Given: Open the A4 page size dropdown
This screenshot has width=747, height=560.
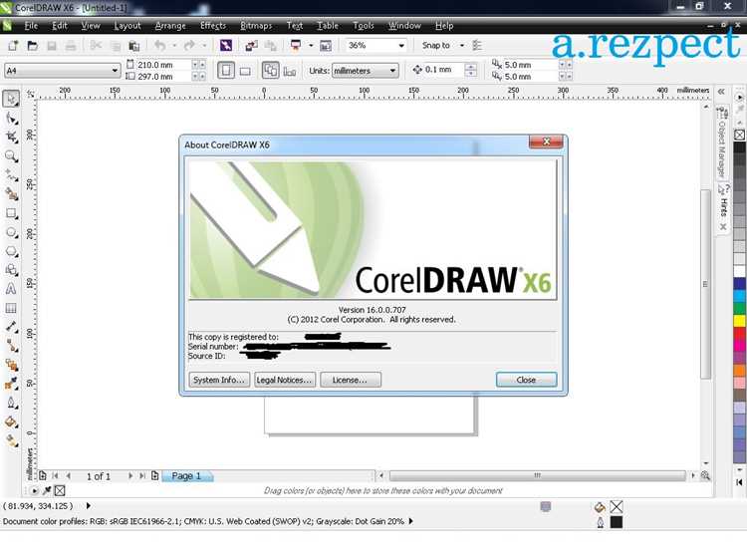Looking at the screenshot, I should pos(115,71).
